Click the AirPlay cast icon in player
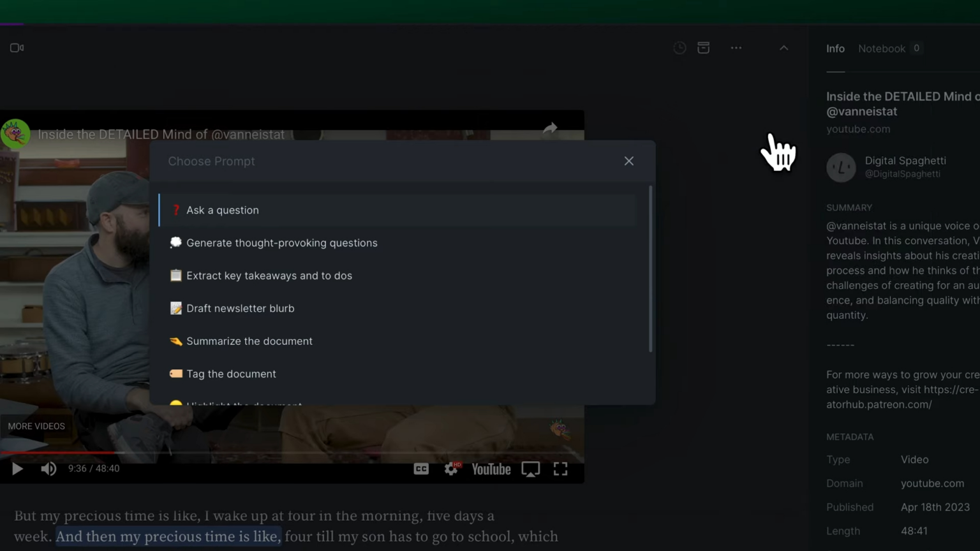The image size is (980, 551). pos(531,469)
